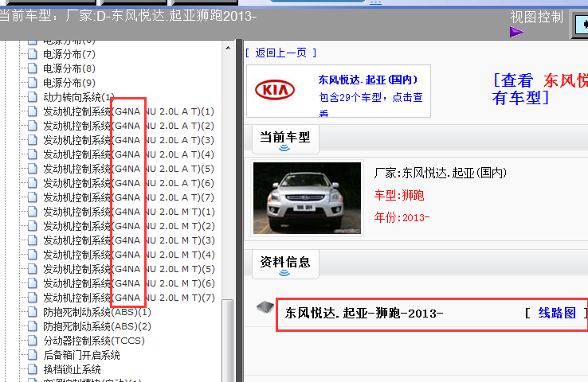This screenshot has height=382, width=588.
Task: Open 发动机控制系统 2.0L A T)(5) entry
Action: coord(128,169)
